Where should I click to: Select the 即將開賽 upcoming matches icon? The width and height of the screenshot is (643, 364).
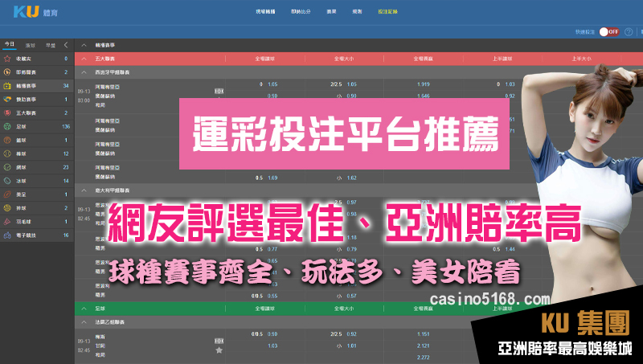pos(7,72)
